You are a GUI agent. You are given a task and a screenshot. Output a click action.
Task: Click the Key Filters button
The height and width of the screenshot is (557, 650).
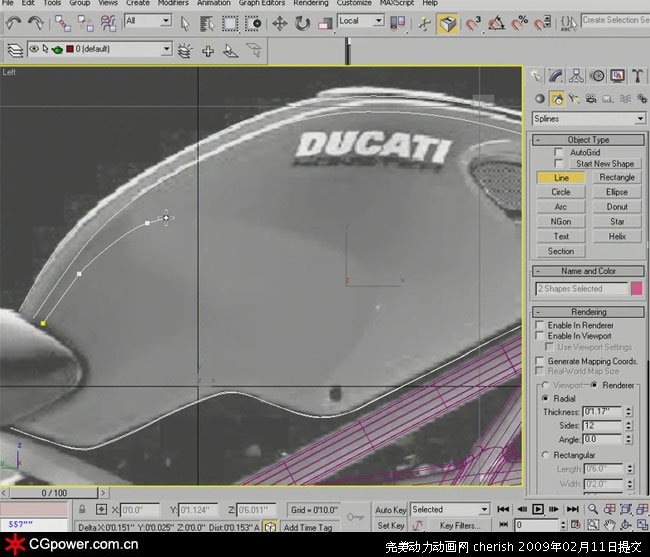point(460,526)
